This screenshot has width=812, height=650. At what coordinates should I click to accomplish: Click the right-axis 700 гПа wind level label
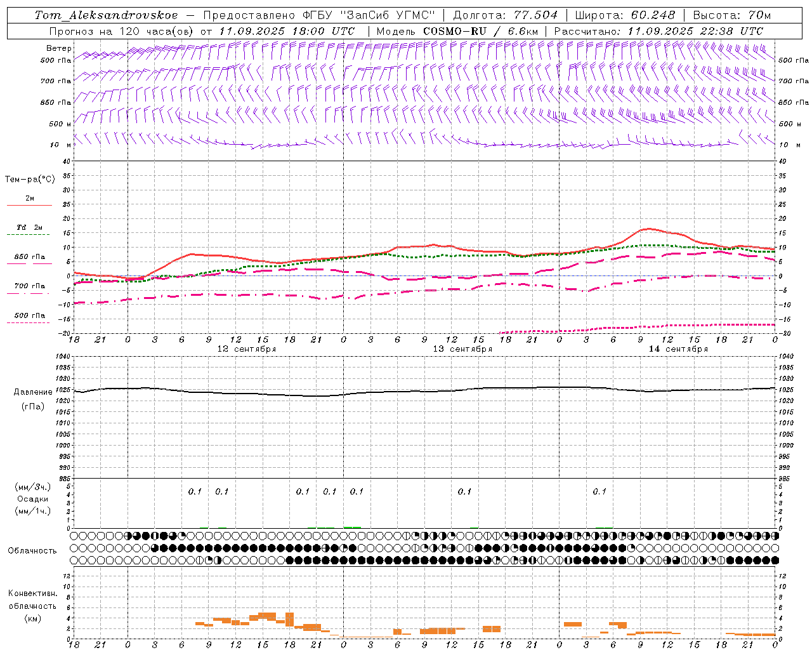793,81
